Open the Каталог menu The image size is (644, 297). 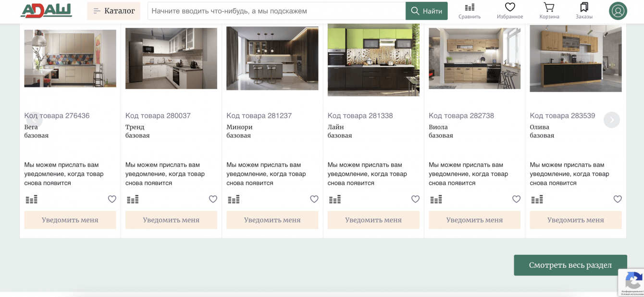pos(113,11)
